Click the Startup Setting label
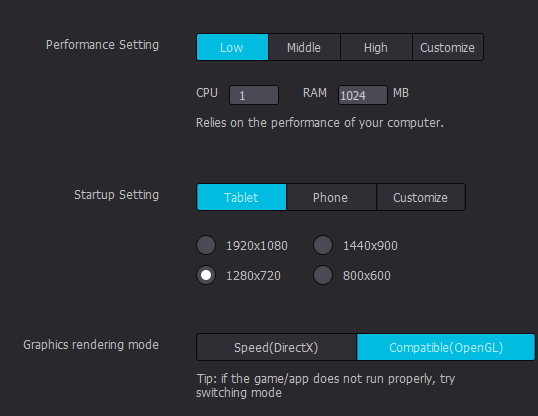 [x=116, y=195]
